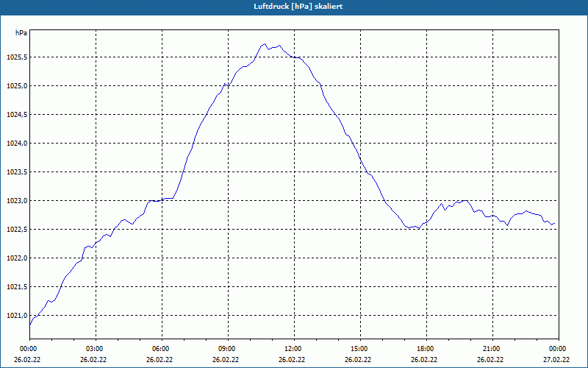Select the 1021,5 y-axis value

pyautogui.click(x=17, y=287)
